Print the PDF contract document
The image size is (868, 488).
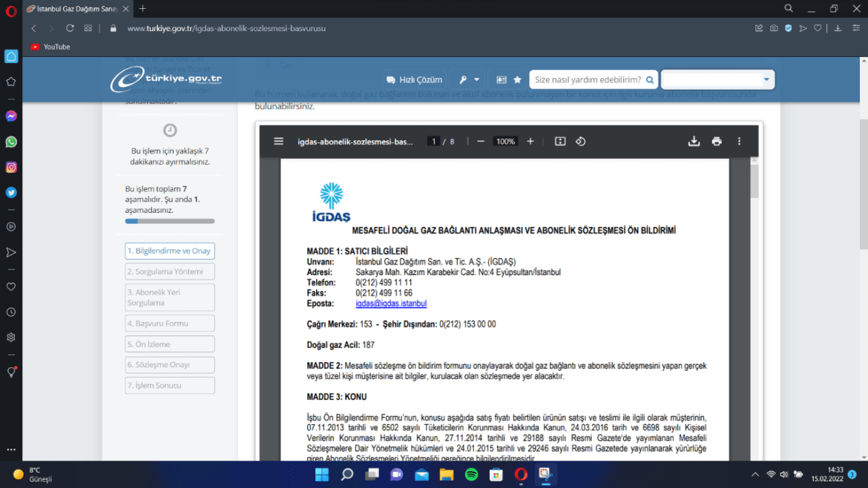point(716,142)
